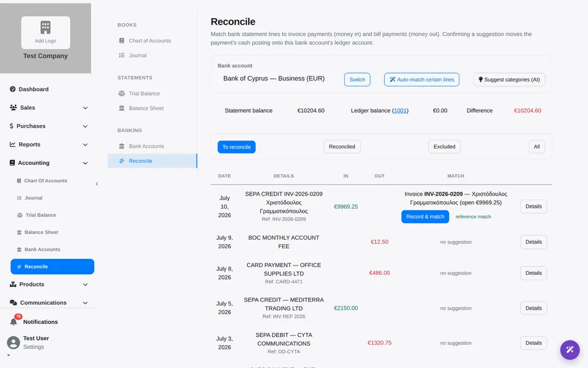
Task: Show the Excluded filter tab
Action: pos(445,147)
